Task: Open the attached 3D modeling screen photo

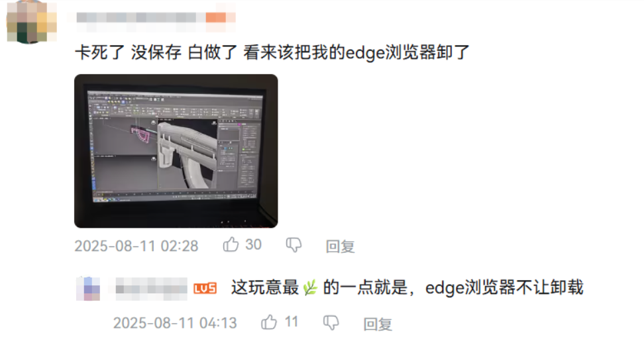Action: click(x=176, y=151)
